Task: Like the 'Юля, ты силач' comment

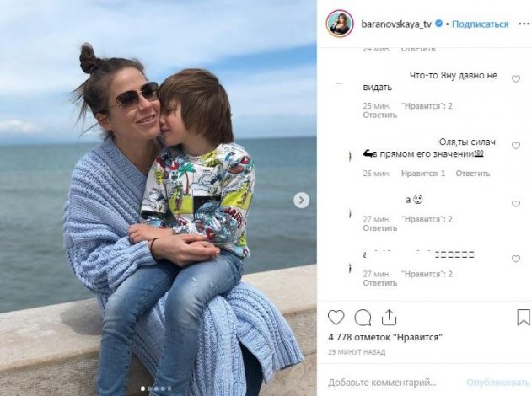Action: click(516, 146)
